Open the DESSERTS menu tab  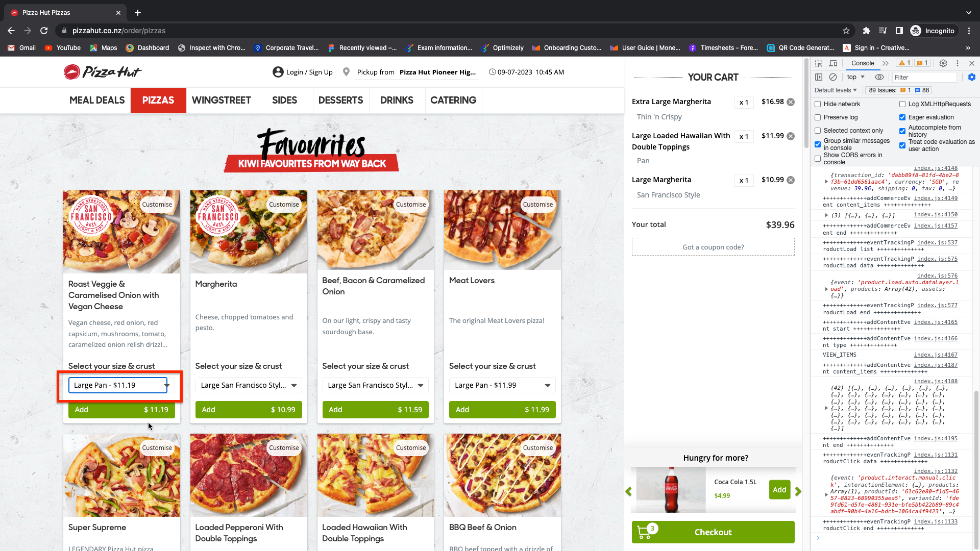340,101
